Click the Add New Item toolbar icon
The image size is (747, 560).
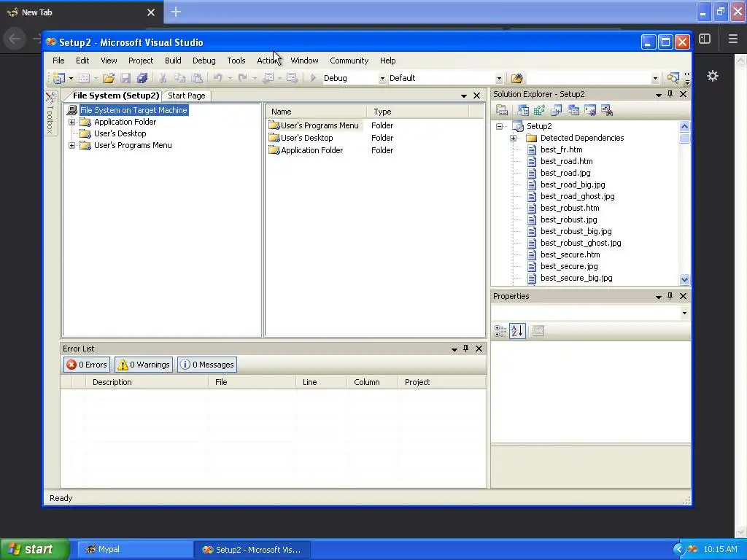coord(85,78)
